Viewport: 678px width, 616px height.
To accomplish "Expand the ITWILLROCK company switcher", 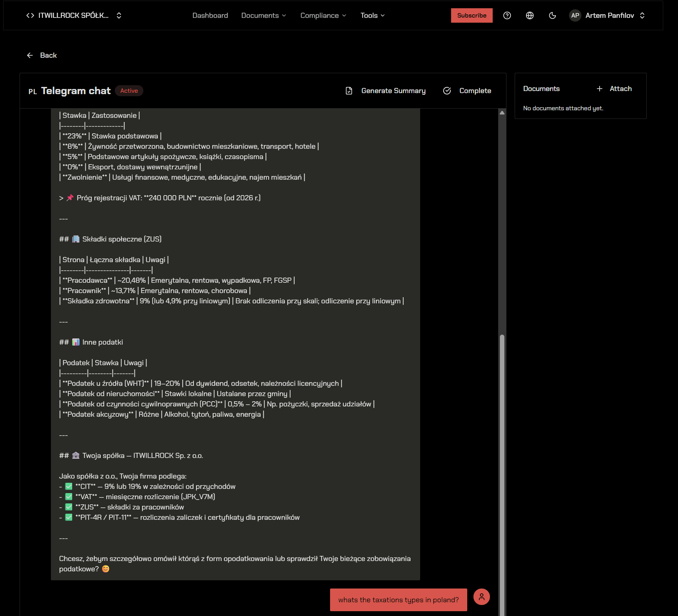I will pyautogui.click(x=119, y=15).
